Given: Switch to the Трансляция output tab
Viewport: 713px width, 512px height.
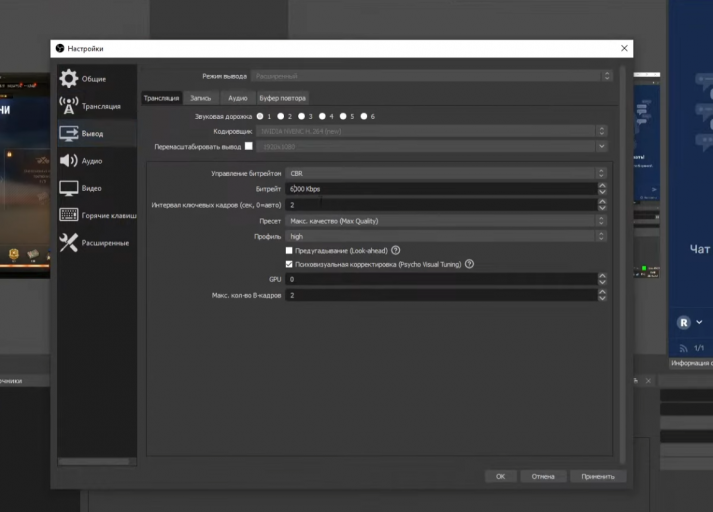Looking at the screenshot, I should pos(161,98).
